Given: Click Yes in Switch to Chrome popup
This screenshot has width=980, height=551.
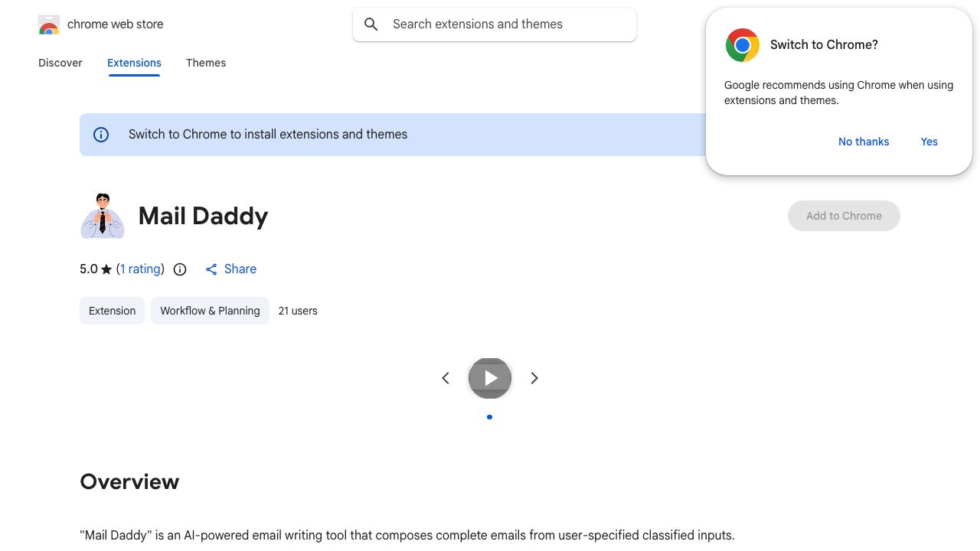Looking at the screenshot, I should (x=929, y=142).
